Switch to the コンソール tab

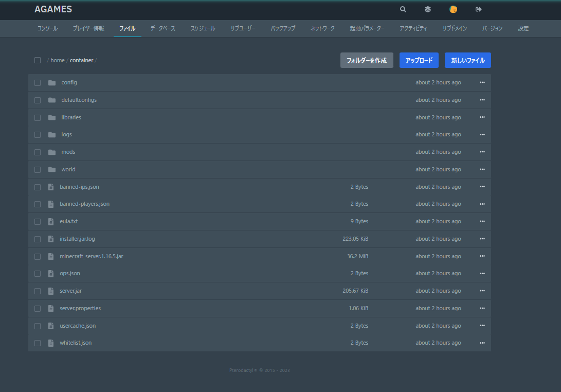(47, 28)
